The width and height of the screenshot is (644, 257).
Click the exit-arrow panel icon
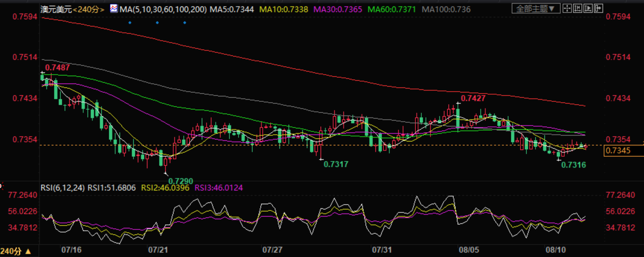598,8
